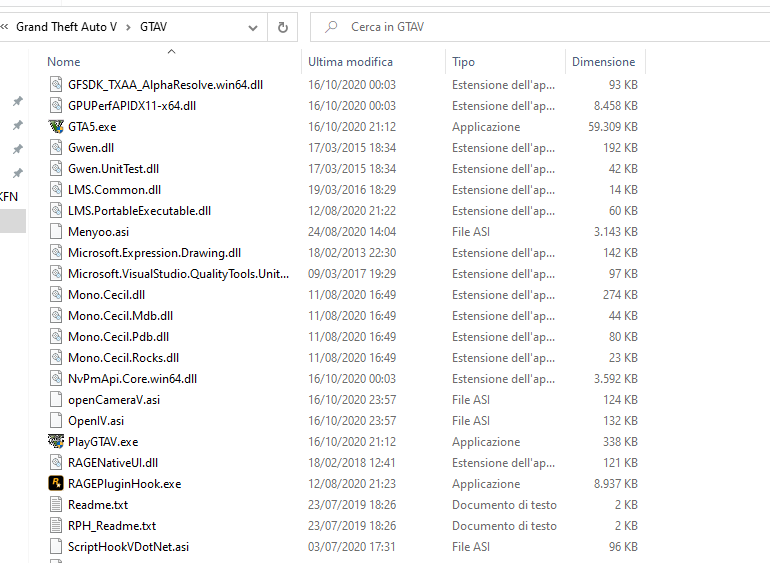
Task: Click the RAGEPluginHook.exe Rockstar icon
Action: (x=56, y=484)
